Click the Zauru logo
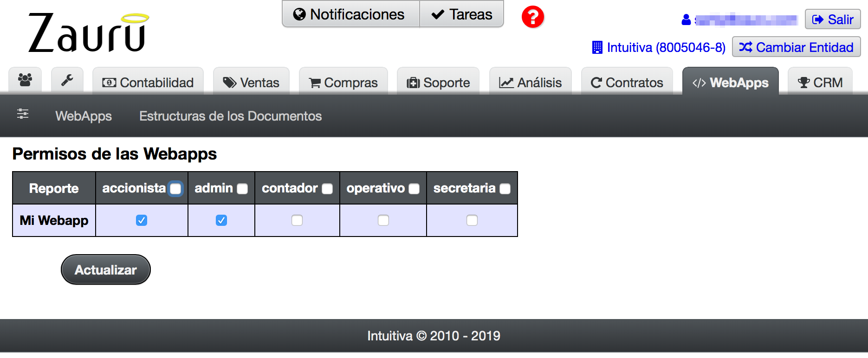868x358 pixels. (x=88, y=32)
